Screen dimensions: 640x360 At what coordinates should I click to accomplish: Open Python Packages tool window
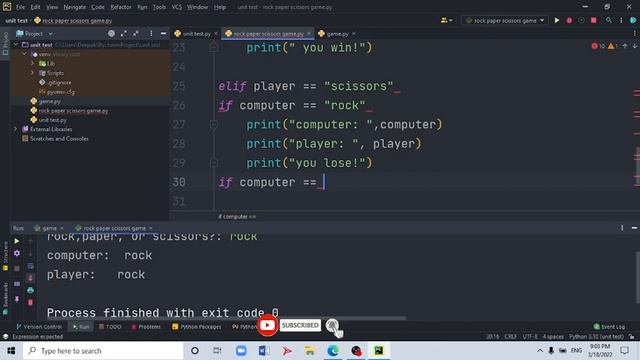196,327
